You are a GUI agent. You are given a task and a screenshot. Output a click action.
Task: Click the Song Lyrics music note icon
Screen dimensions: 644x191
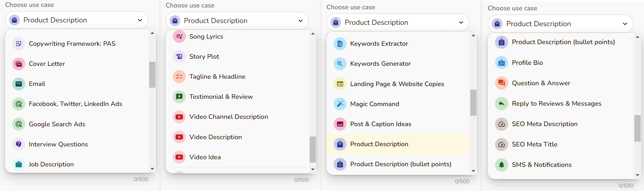pos(179,37)
